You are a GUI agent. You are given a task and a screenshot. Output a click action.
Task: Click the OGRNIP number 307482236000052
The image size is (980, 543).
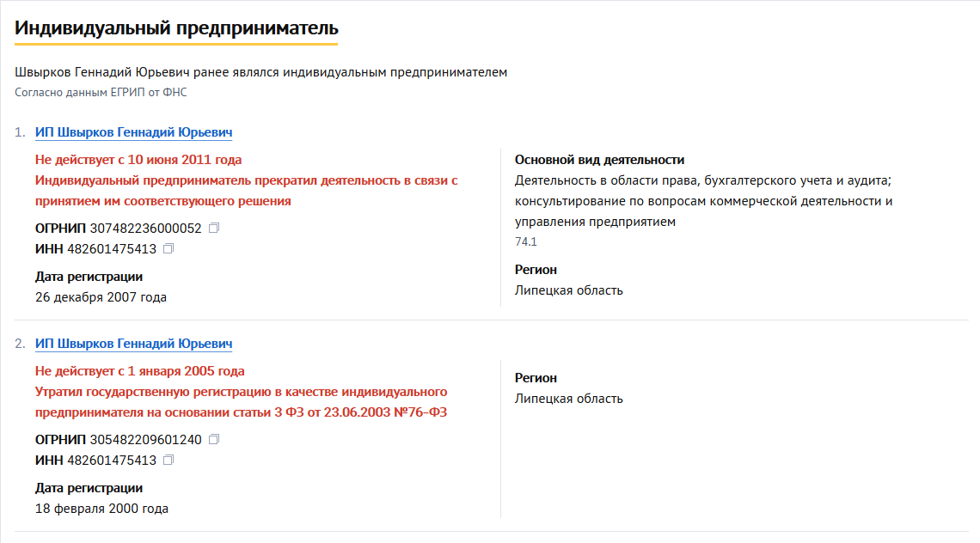[x=145, y=229]
